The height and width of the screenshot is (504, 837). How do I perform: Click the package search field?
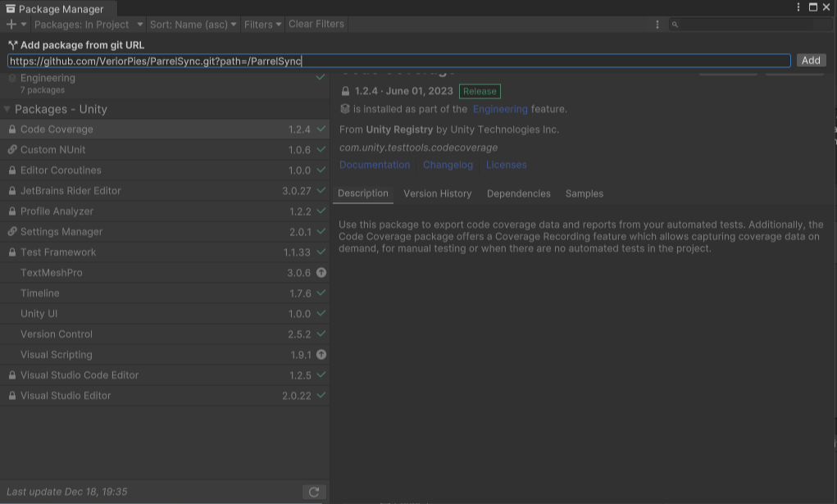click(749, 25)
